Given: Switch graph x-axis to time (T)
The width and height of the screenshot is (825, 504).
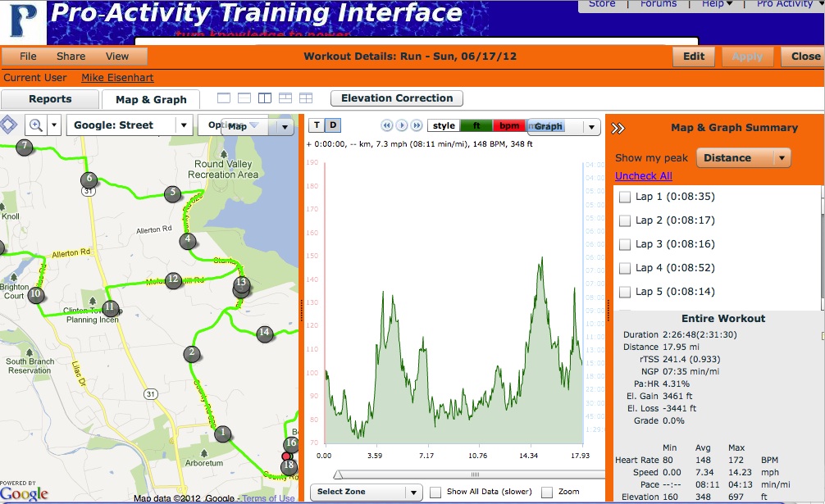Looking at the screenshot, I should 317,125.
